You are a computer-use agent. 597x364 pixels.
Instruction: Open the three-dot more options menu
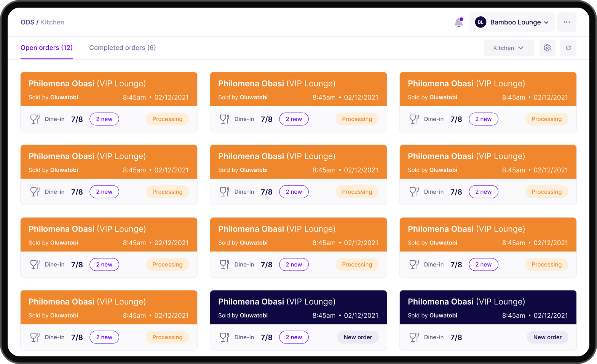click(x=567, y=22)
